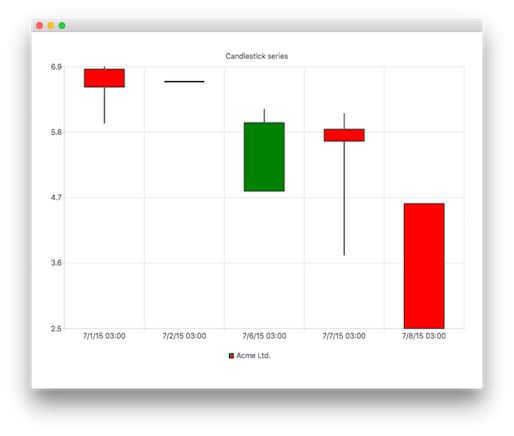Click the tall red candlestick for 7/8/15
514x436 pixels.
coord(424,266)
